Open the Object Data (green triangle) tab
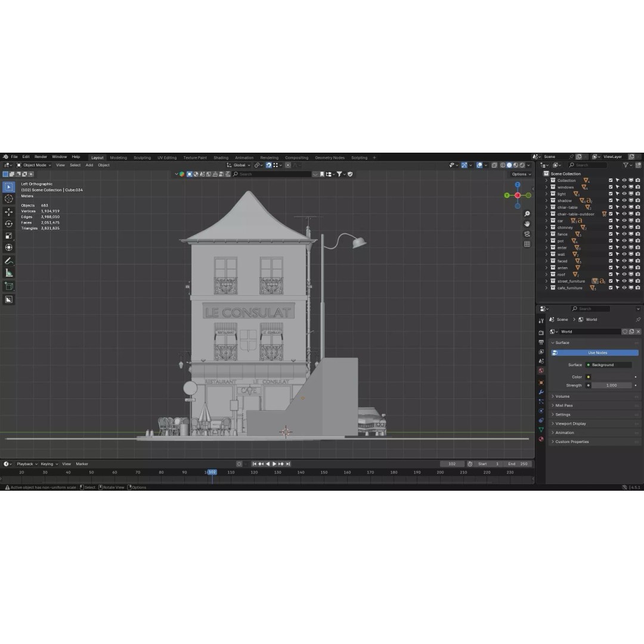The width and height of the screenshot is (644, 644). pyautogui.click(x=541, y=429)
